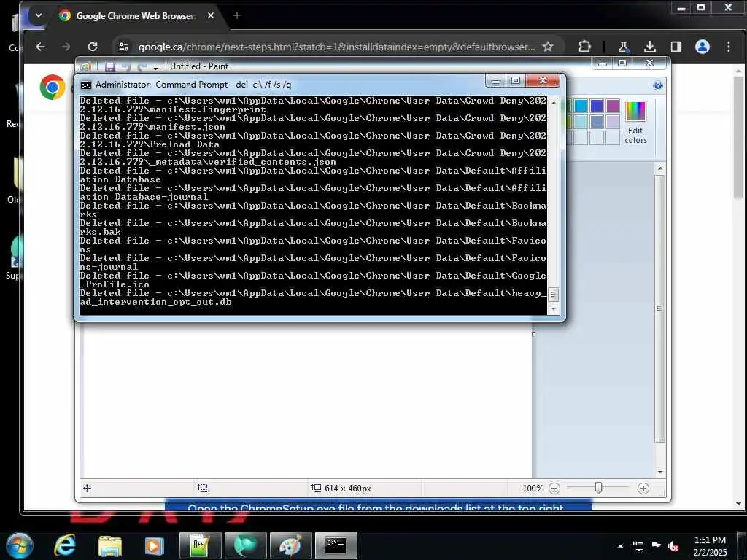Maximize the Paint window
The width and height of the screenshot is (747, 560).
pyautogui.click(x=622, y=63)
